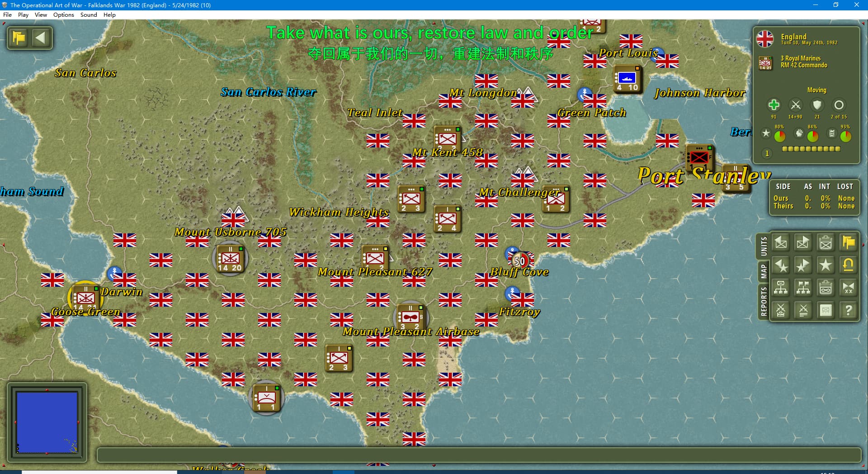Screen dimensions: 868x474
Task: Click the yellow undo arrow icon
Action: (848, 265)
